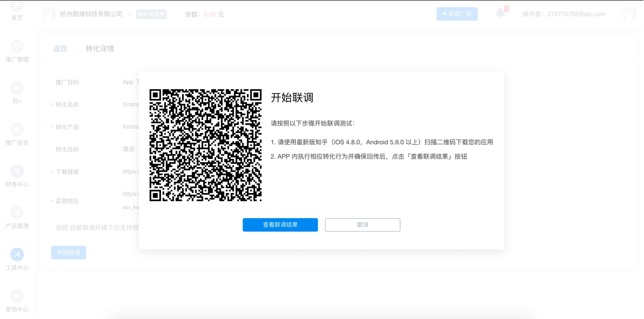Image resolution: width=644 pixels, height=319 pixels.
Task: Click the 取消 button in dialog
Action: (363, 225)
